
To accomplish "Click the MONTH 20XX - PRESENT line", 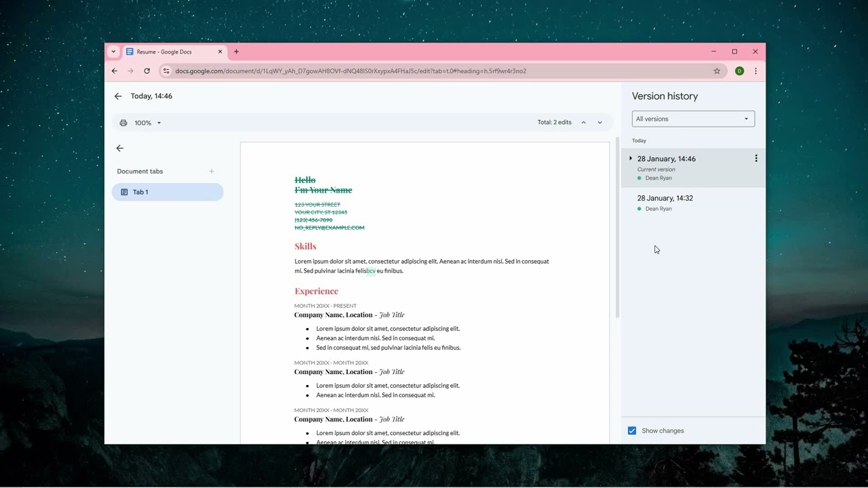I will click(x=325, y=306).
